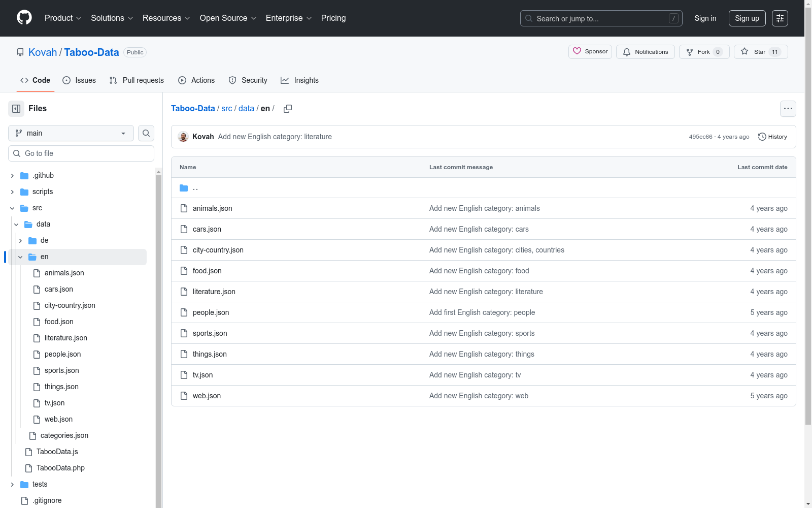812x508 pixels.
Task: Click the Sign in link
Action: pos(705,18)
